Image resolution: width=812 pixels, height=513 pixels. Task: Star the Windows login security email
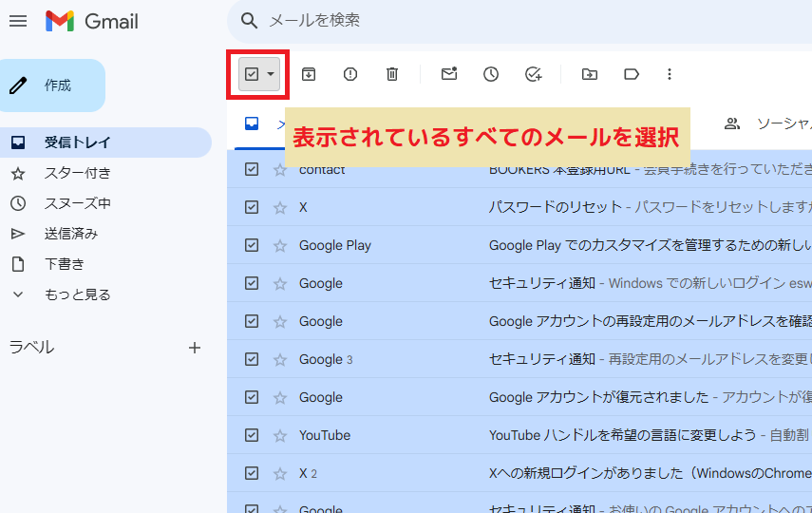pyautogui.click(x=280, y=283)
